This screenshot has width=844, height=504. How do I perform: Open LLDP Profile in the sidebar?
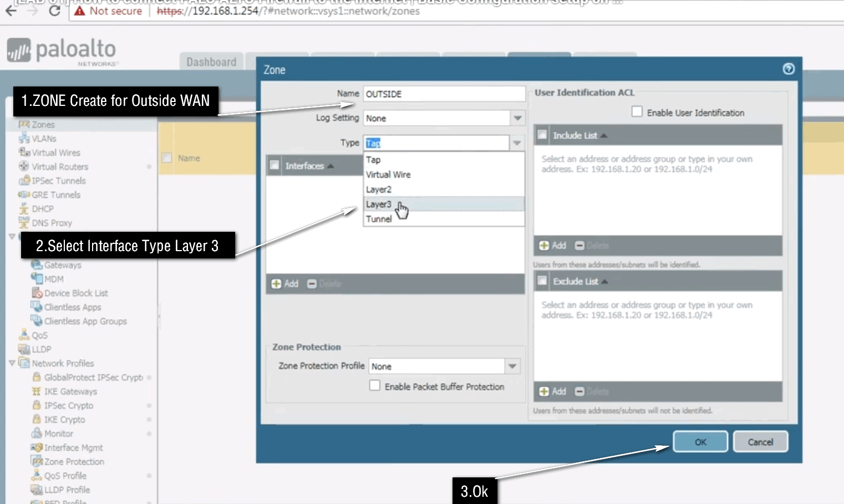(67, 490)
